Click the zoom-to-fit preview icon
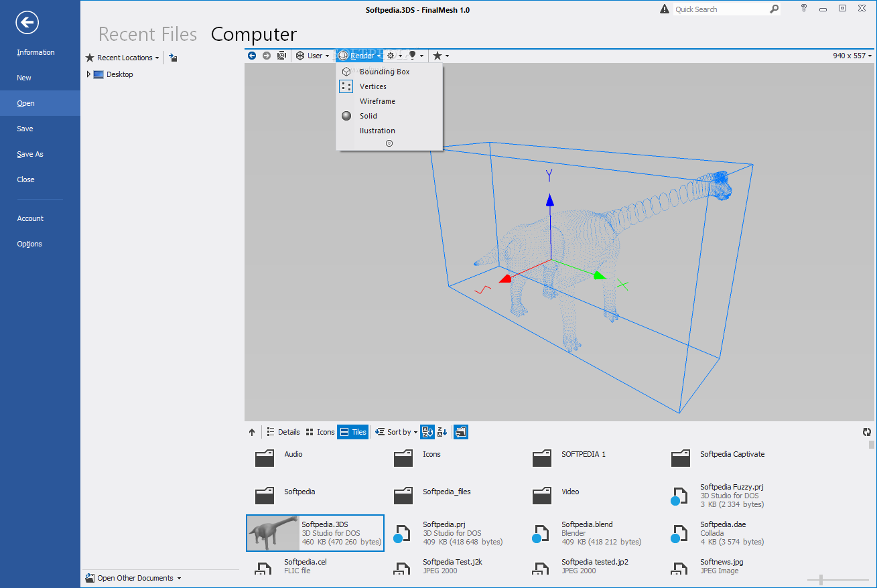Screen dimensions: 877x588 pyautogui.click(x=281, y=56)
